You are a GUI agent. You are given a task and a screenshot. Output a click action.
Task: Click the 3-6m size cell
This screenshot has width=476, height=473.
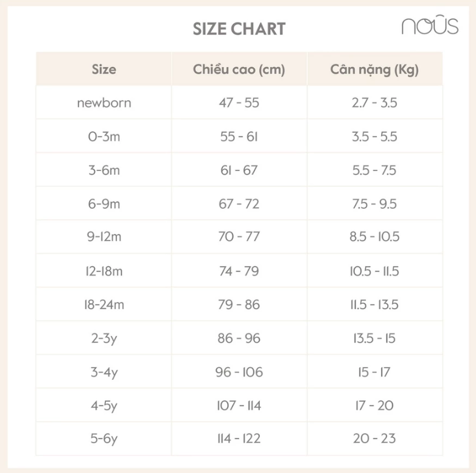(x=103, y=170)
